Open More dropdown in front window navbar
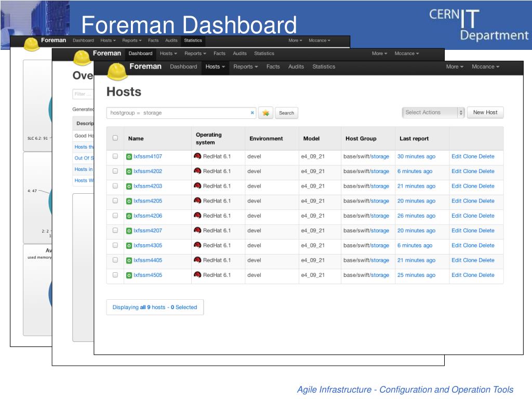The height and width of the screenshot is (399, 532). (x=455, y=67)
